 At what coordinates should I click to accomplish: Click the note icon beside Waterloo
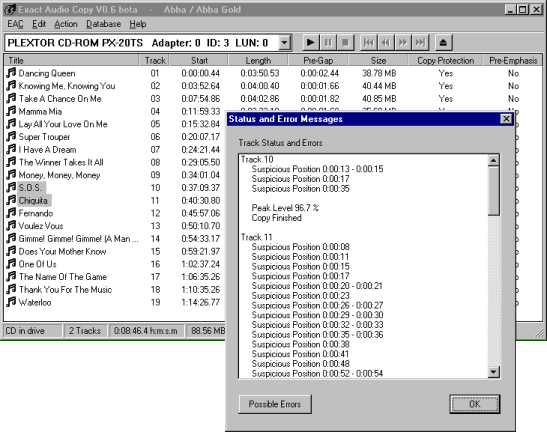(11, 302)
